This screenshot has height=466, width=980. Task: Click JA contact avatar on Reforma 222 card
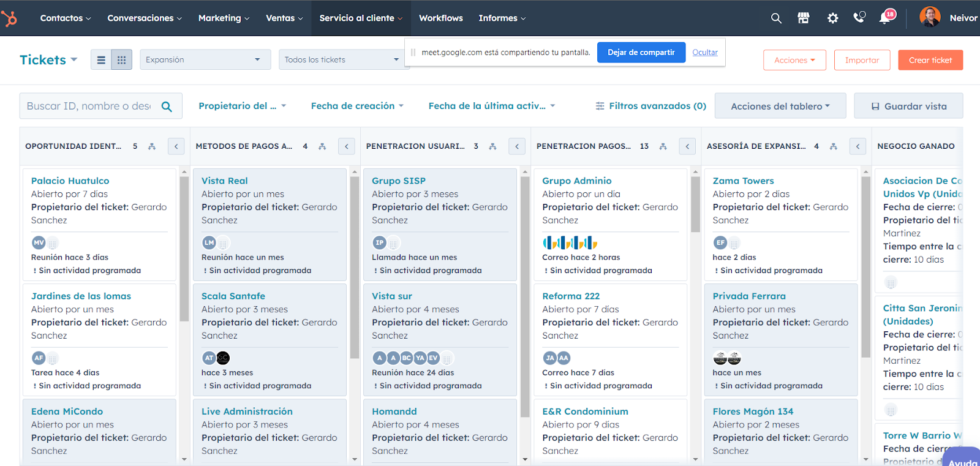click(549, 358)
